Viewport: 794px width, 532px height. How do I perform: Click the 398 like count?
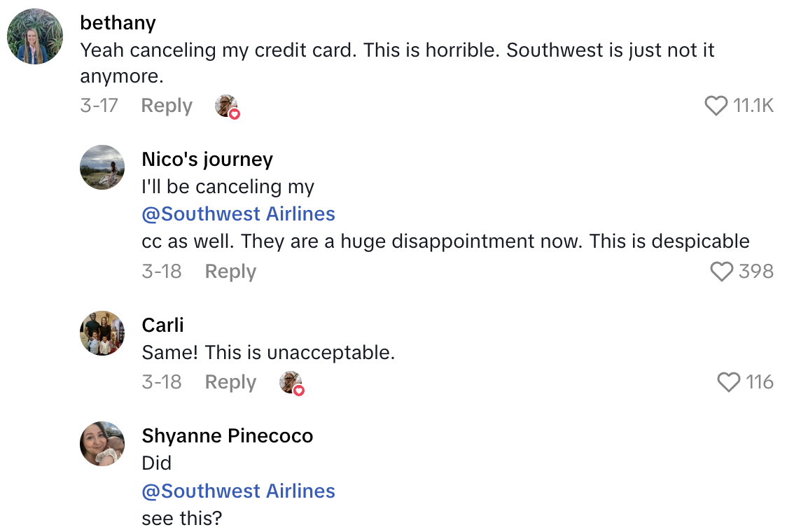[x=756, y=272]
